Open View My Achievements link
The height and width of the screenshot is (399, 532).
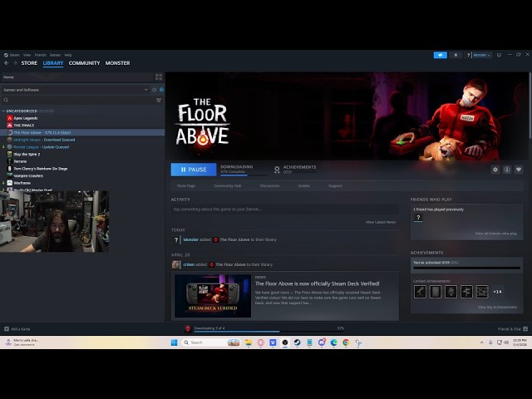coord(497,307)
